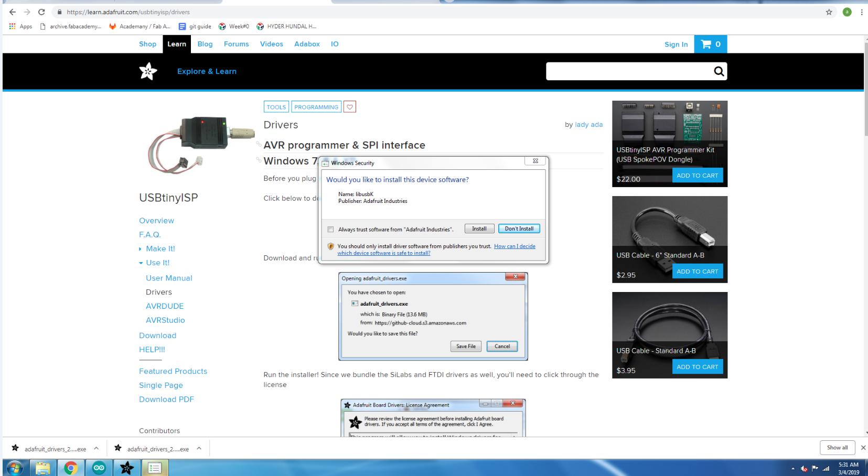
Task: Open the HELP!!! page
Action: (x=152, y=350)
